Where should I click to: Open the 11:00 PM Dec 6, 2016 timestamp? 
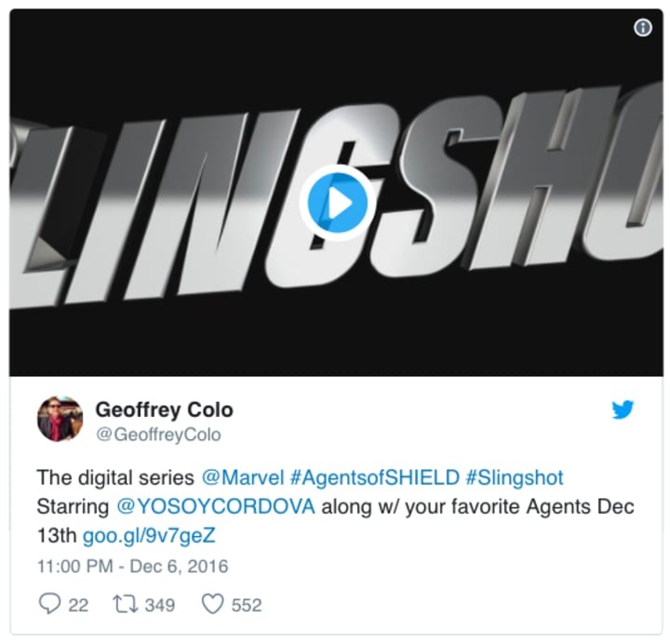[133, 567]
